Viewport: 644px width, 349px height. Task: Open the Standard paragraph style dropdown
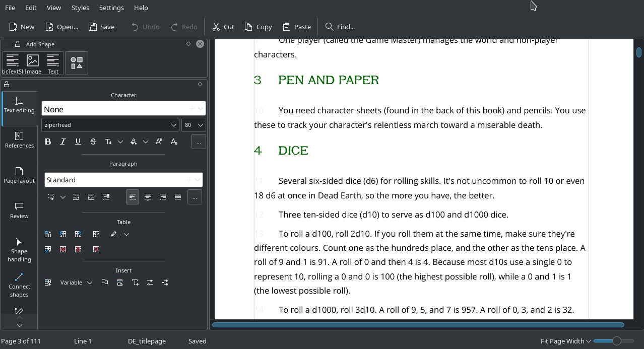point(198,180)
